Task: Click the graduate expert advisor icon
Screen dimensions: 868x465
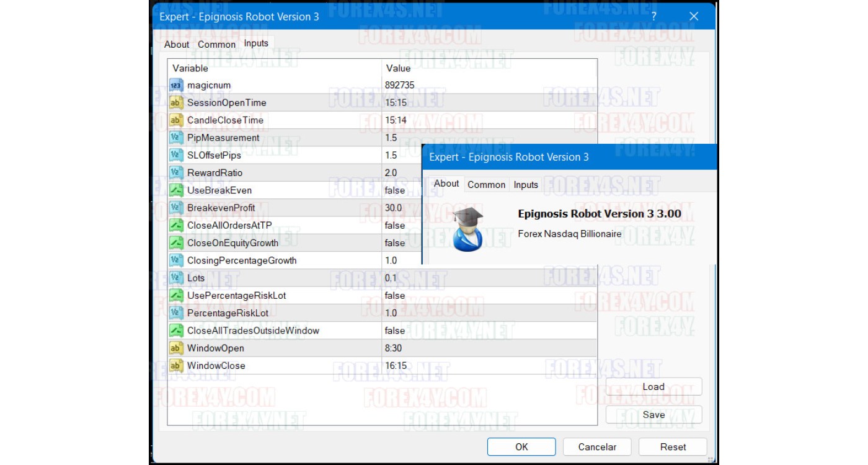Action: [467, 229]
